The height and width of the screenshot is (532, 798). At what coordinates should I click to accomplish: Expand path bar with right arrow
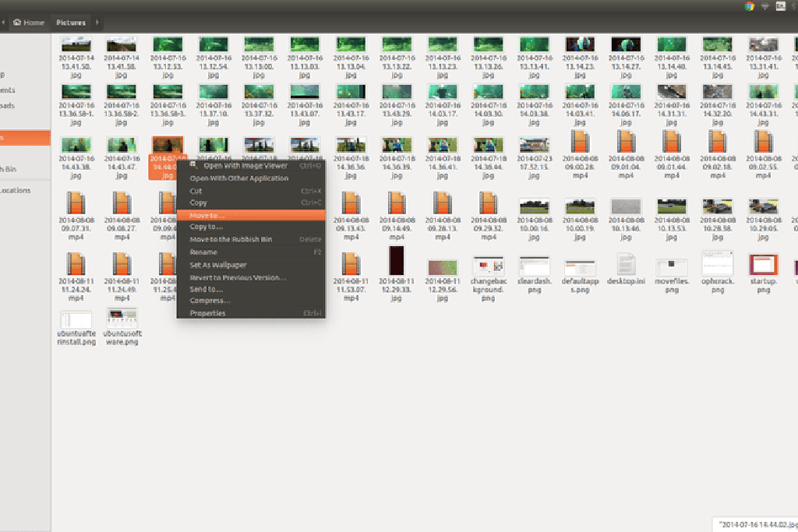tap(97, 23)
